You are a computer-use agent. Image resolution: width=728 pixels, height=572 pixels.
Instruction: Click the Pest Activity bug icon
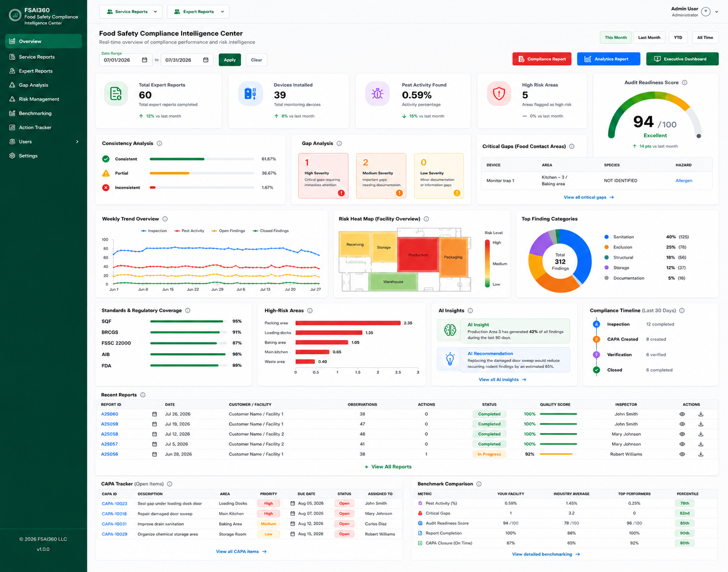(378, 94)
